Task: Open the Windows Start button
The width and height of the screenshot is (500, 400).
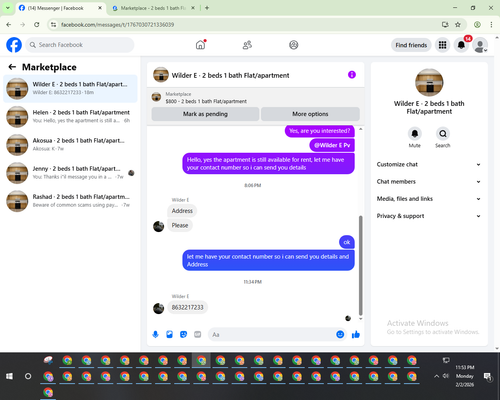Action: click(x=9, y=376)
